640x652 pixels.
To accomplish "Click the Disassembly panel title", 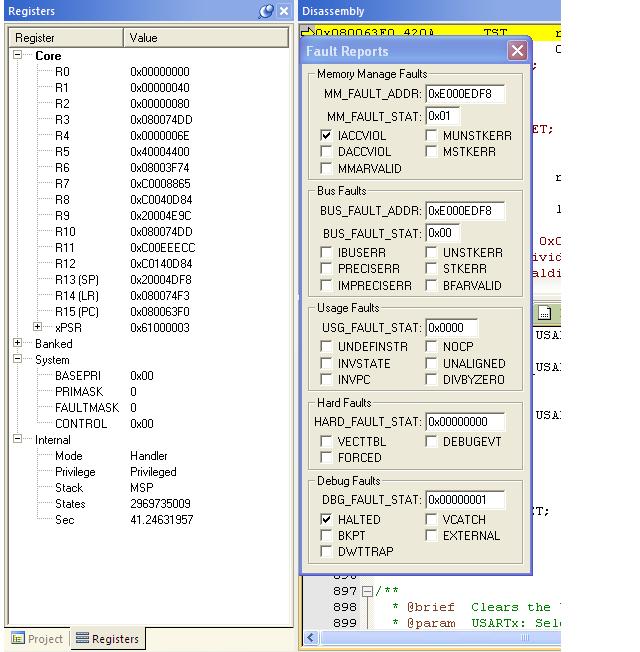I will (x=333, y=11).
